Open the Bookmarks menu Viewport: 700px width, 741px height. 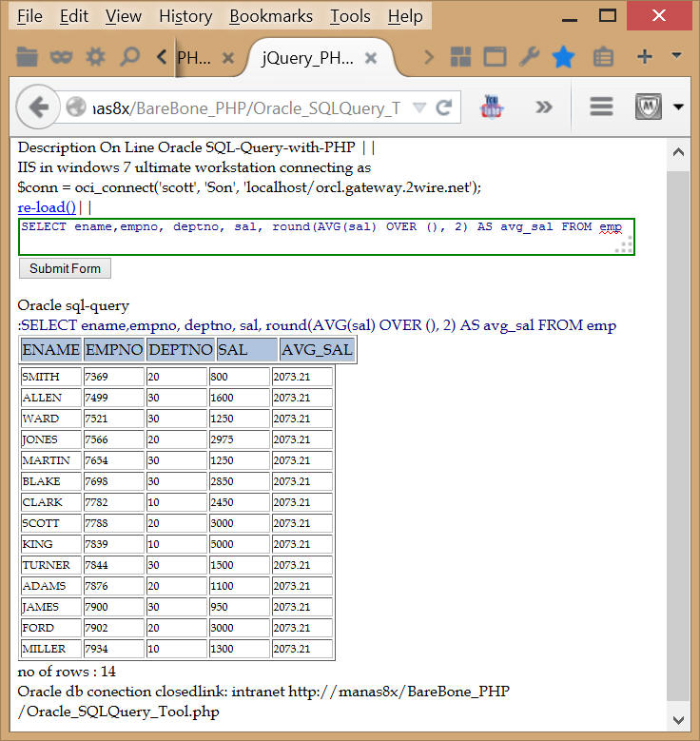(271, 16)
